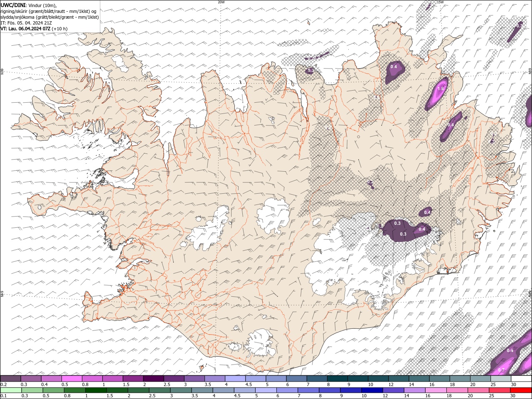Select the light grey snow swatch labeled 25

pyautogui.click(x=500, y=379)
